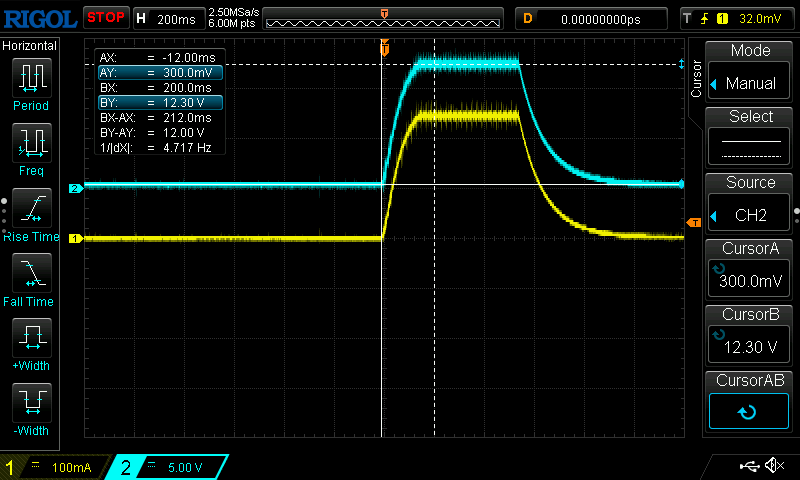Click the orange trigger position marker
The image size is (800, 480).
(385, 48)
